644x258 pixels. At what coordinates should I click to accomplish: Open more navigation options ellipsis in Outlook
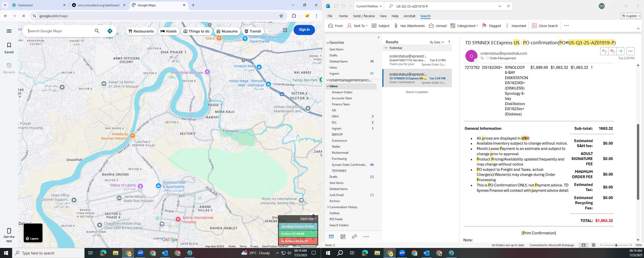click(366, 237)
